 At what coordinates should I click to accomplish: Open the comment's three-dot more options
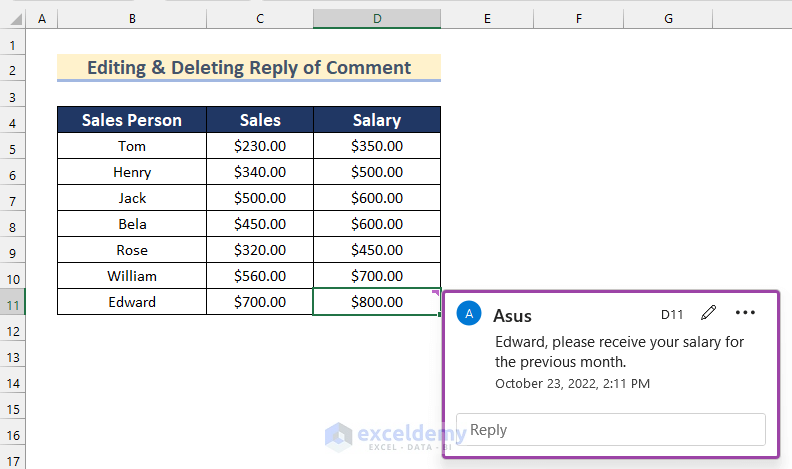[745, 313]
